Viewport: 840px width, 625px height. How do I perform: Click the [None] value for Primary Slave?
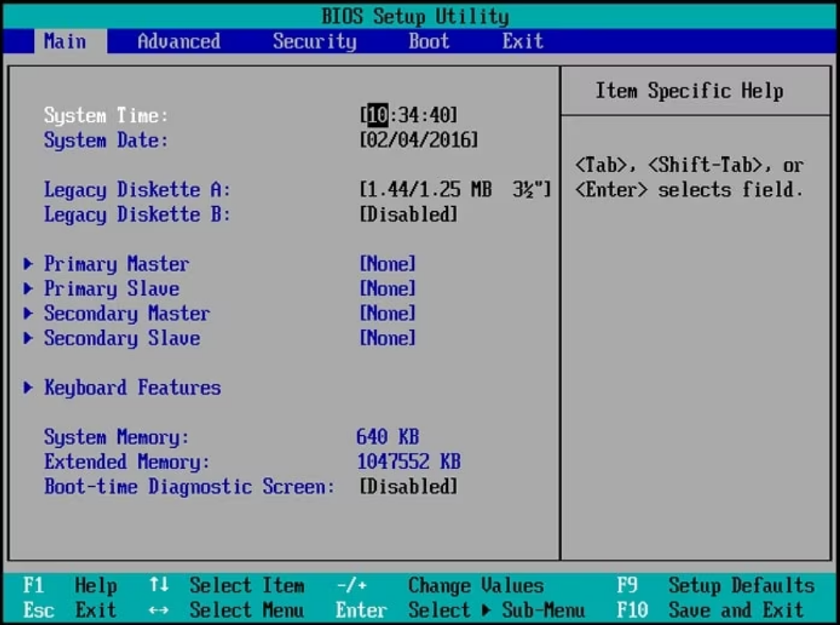[x=388, y=288]
